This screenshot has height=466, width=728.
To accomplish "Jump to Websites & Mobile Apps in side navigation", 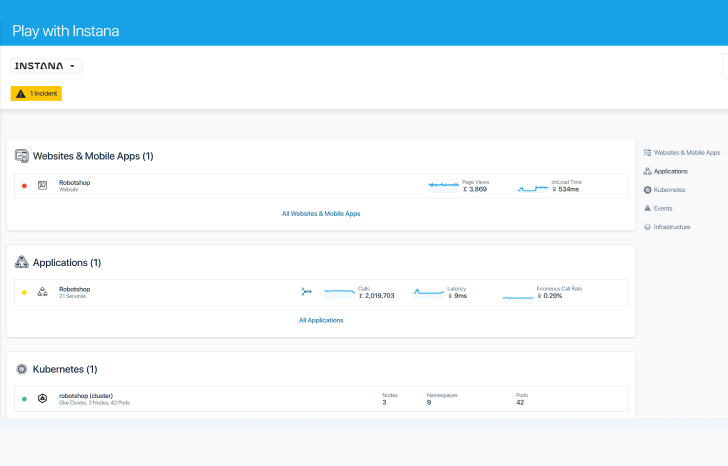I will tap(687, 153).
